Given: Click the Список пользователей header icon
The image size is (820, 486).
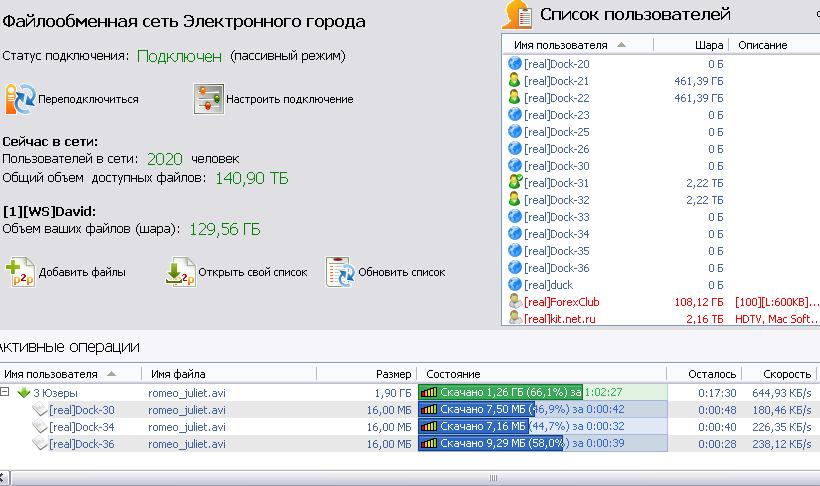Looking at the screenshot, I should [517, 15].
